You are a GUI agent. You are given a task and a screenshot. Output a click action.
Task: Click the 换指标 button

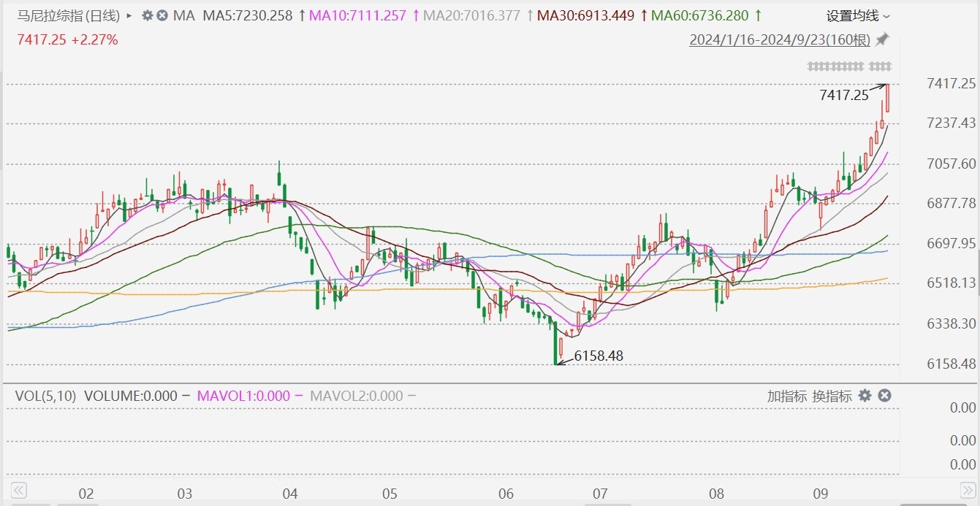tap(832, 396)
